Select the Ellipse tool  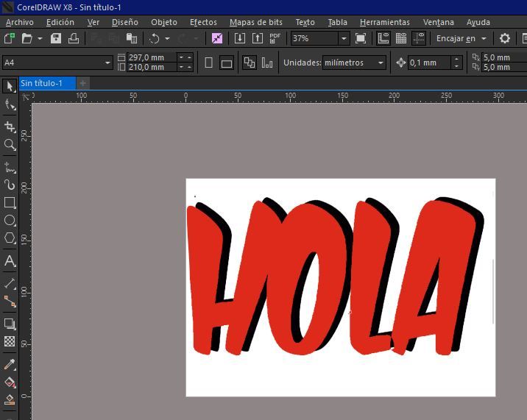point(10,221)
